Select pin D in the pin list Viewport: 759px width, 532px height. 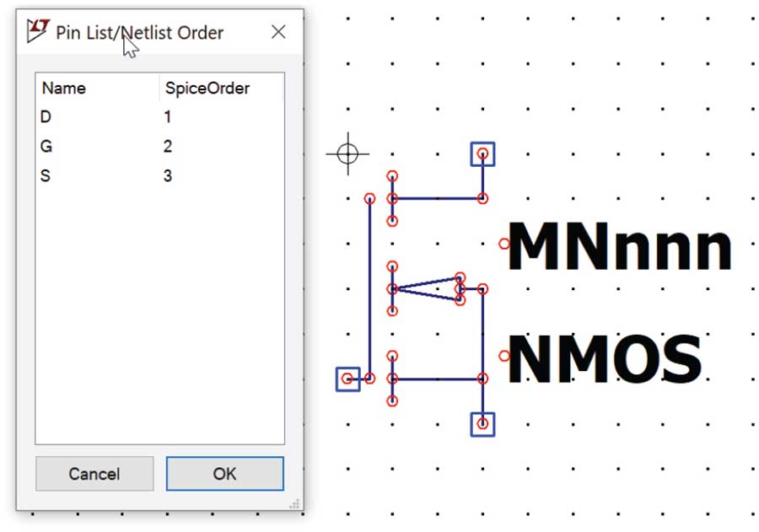pos(46,117)
